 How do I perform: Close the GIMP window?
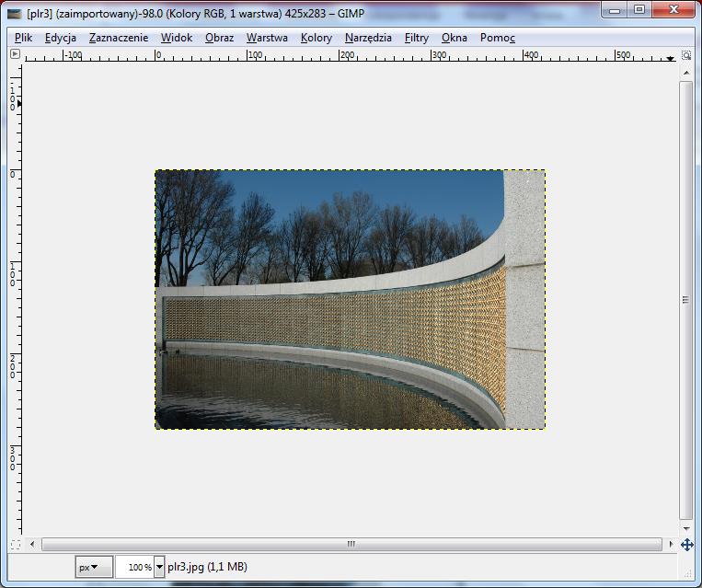coord(673,10)
